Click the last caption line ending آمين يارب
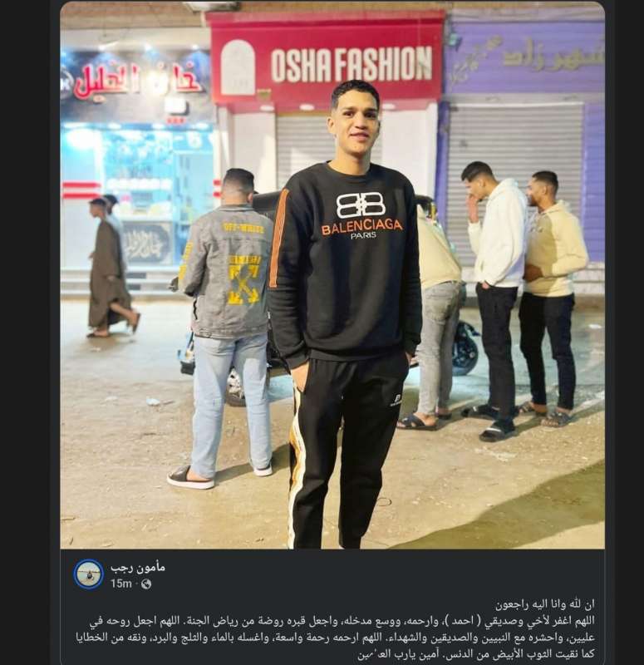This screenshot has width=644, height=665. point(476,653)
